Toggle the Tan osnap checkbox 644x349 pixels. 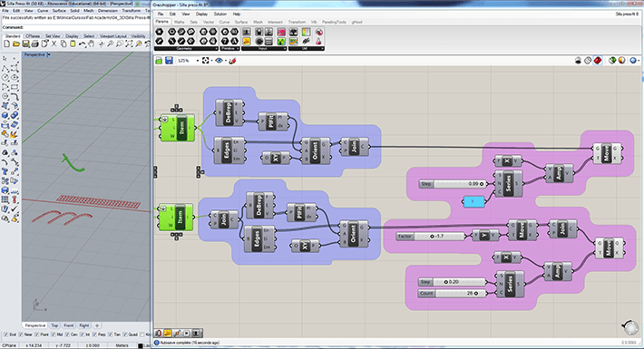pyautogui.click(x=110, y=334)
